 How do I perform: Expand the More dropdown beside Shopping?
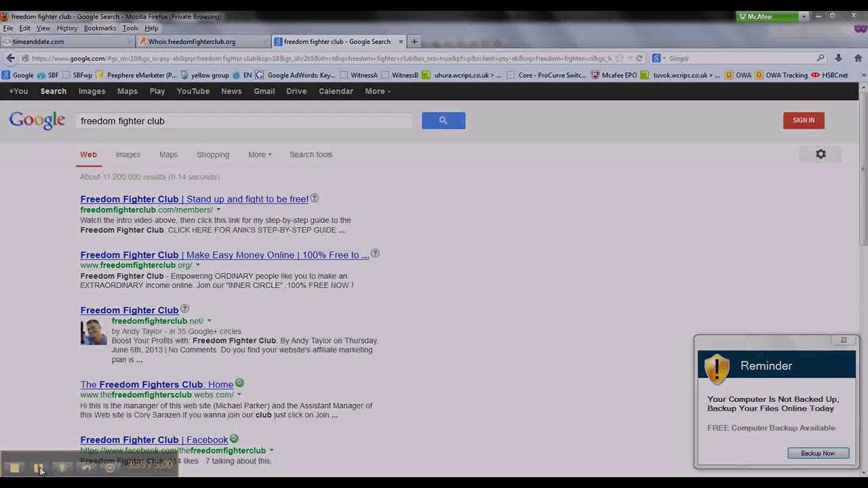260,155
